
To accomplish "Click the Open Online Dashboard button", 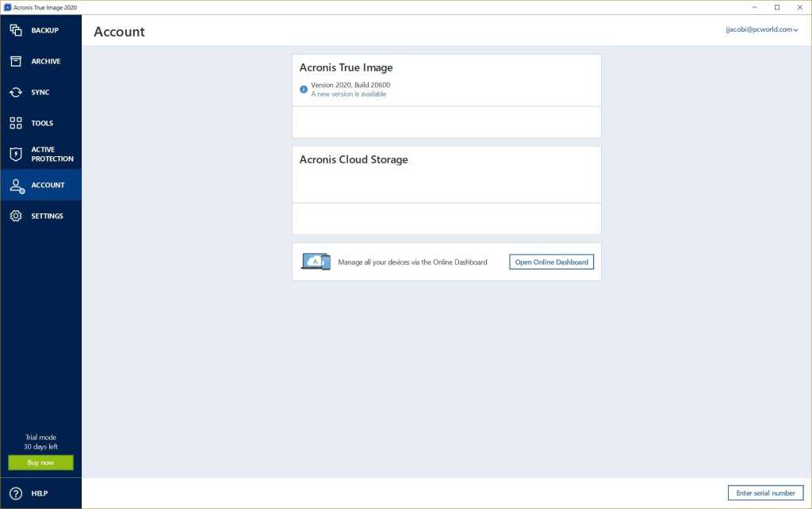I will click(x=552, y=262).
